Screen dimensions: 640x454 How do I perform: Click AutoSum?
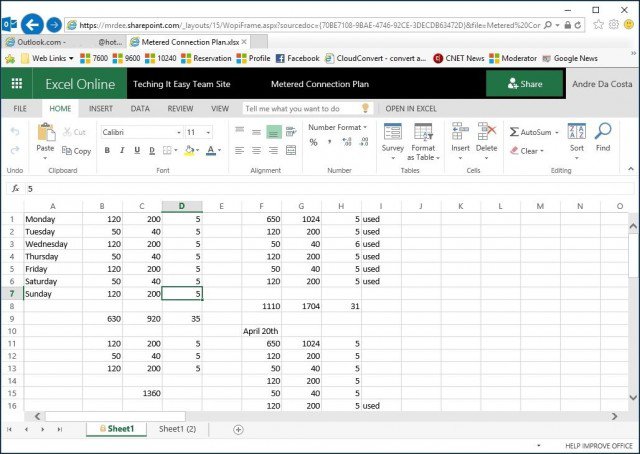530,132
